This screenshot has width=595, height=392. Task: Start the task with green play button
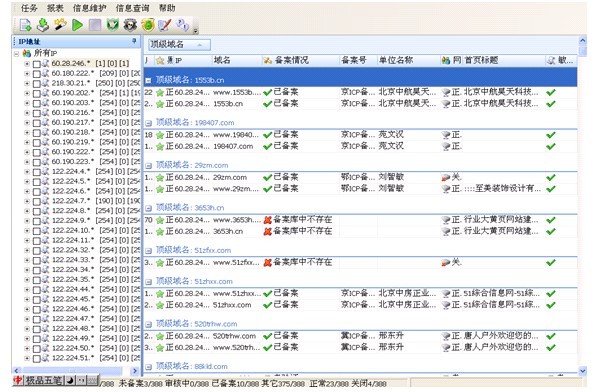(77, 25)
